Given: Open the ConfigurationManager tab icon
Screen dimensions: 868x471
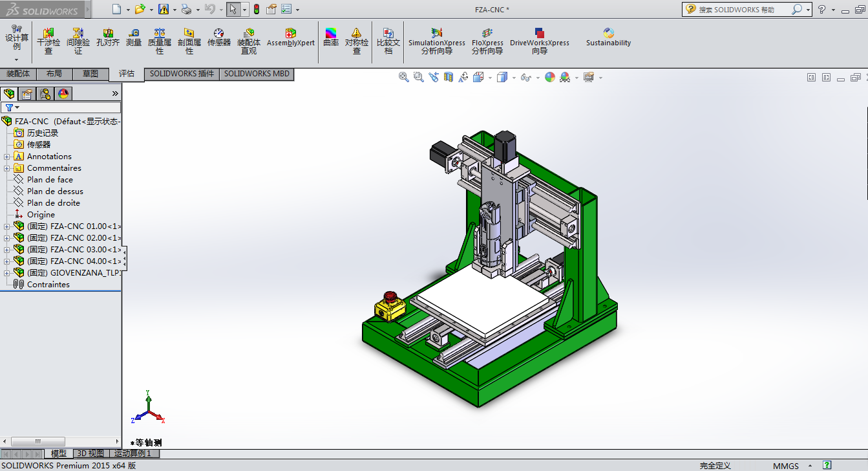Looking at the screenshot, I should [x=45, y=94].
